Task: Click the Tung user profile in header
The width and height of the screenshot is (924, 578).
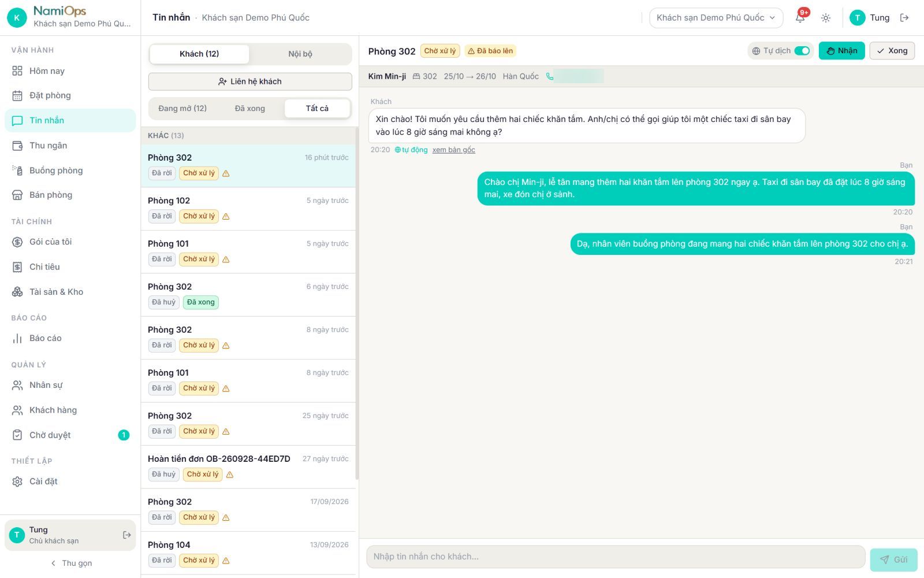Action: (870, 18)
